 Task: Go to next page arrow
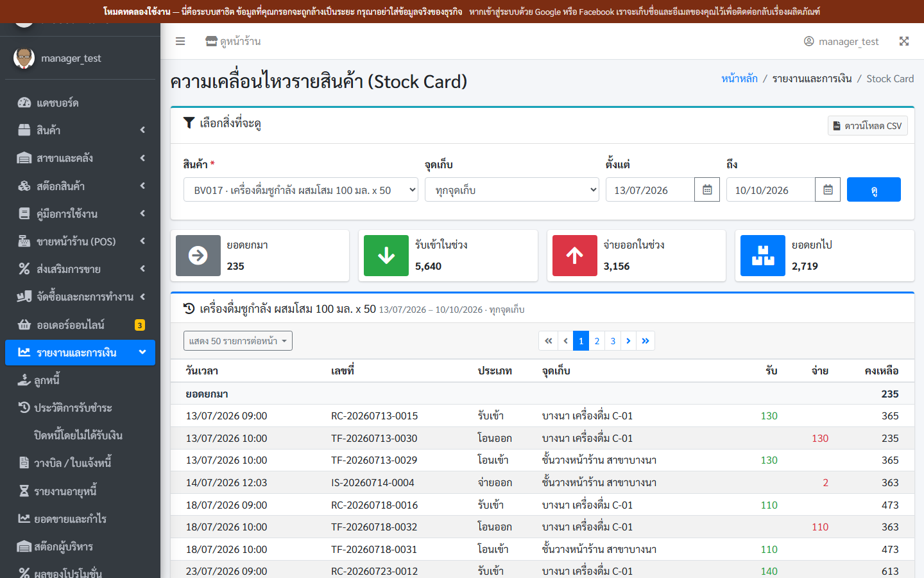[628, 341]
